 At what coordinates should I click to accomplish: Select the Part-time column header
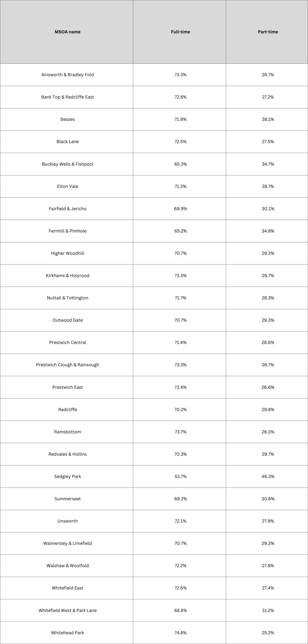pos(268,32)
